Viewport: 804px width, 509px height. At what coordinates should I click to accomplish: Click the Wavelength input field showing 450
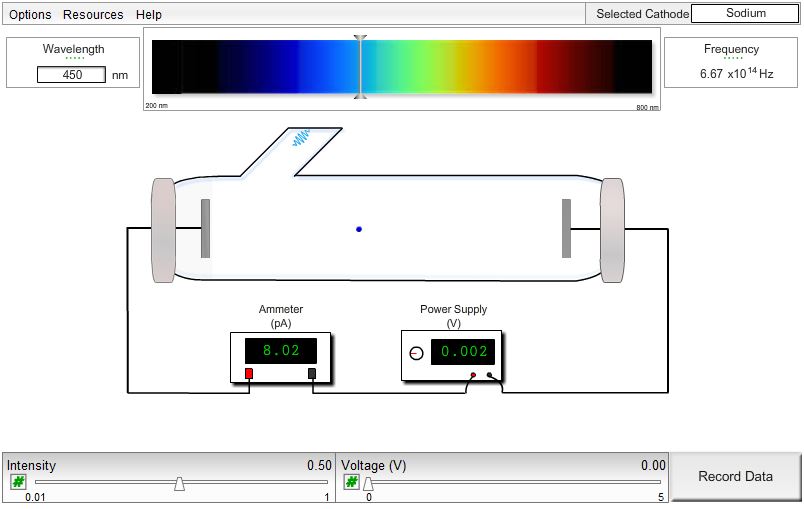click(71, 75)
